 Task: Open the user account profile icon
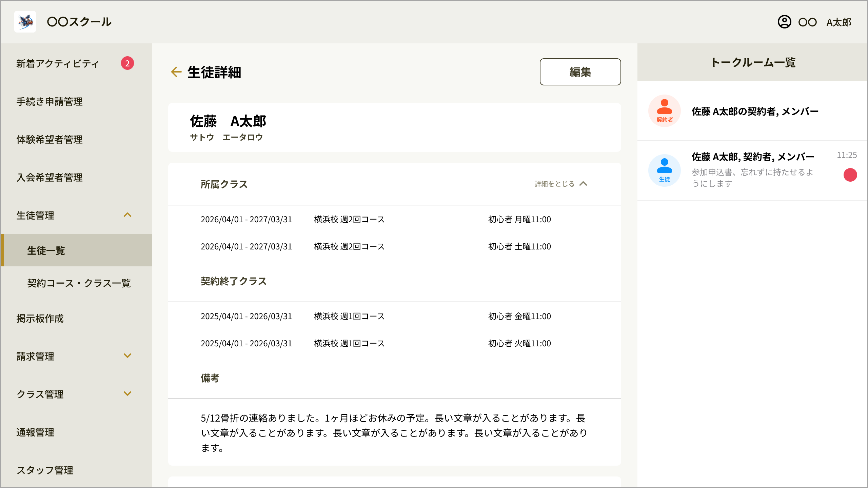coord(784,22)
